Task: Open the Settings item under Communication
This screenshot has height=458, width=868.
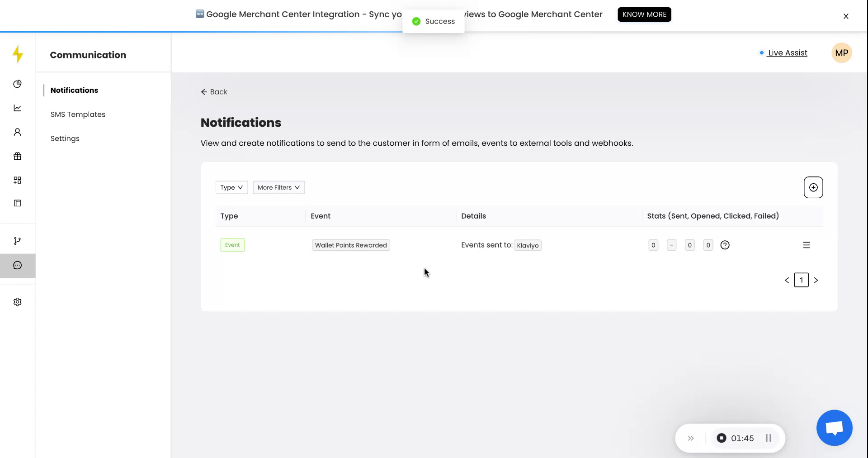Action: (65, 138)
